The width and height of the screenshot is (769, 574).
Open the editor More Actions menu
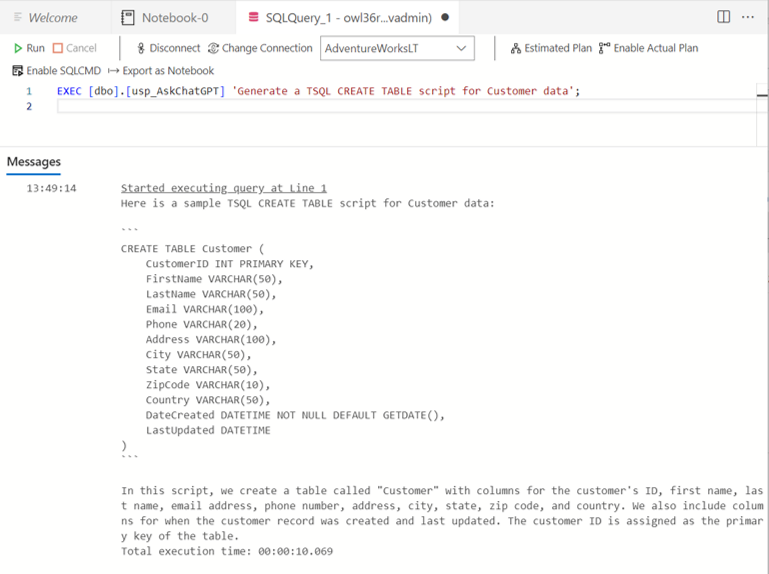(748, 17)
